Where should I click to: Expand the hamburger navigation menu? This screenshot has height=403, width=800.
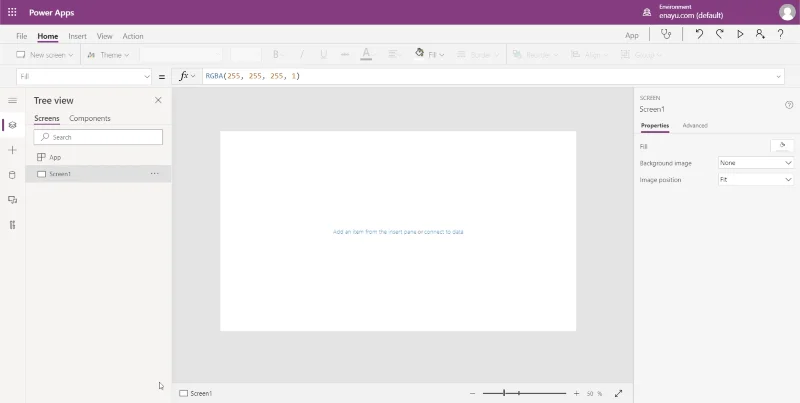(x=12, y=100)
